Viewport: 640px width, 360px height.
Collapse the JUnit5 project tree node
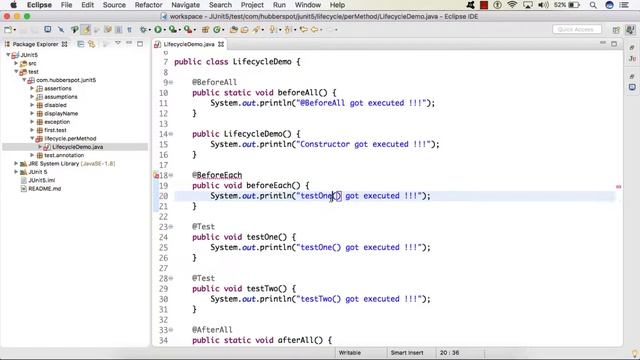pos(8,55)
